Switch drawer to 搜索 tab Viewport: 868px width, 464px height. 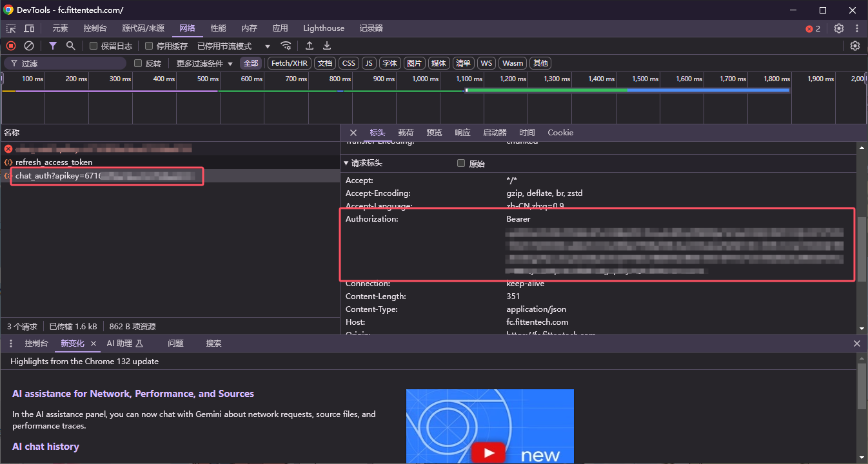(213, 343)
